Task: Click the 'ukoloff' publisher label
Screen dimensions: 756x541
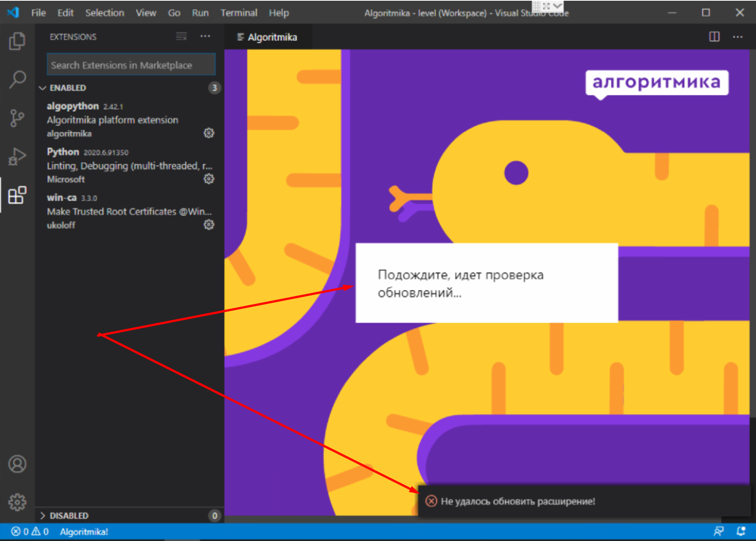Action: (61, 225)
